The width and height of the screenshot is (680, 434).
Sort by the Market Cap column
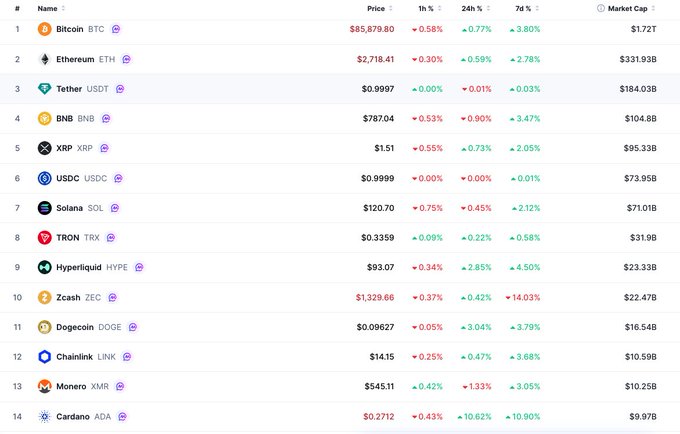point(631,8)
